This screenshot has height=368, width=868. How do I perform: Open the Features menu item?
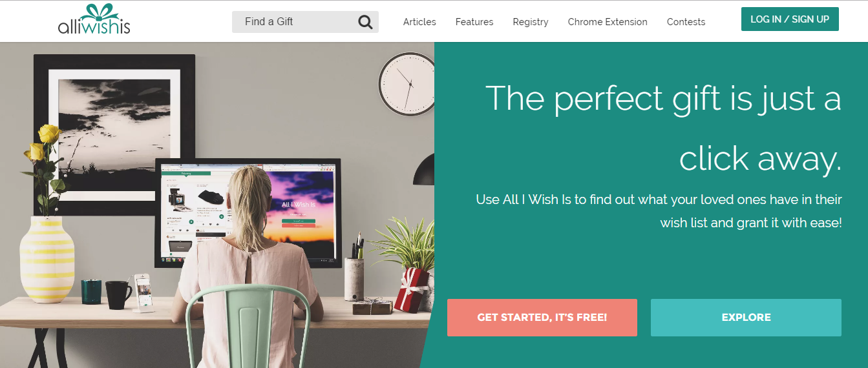[474, 22]
